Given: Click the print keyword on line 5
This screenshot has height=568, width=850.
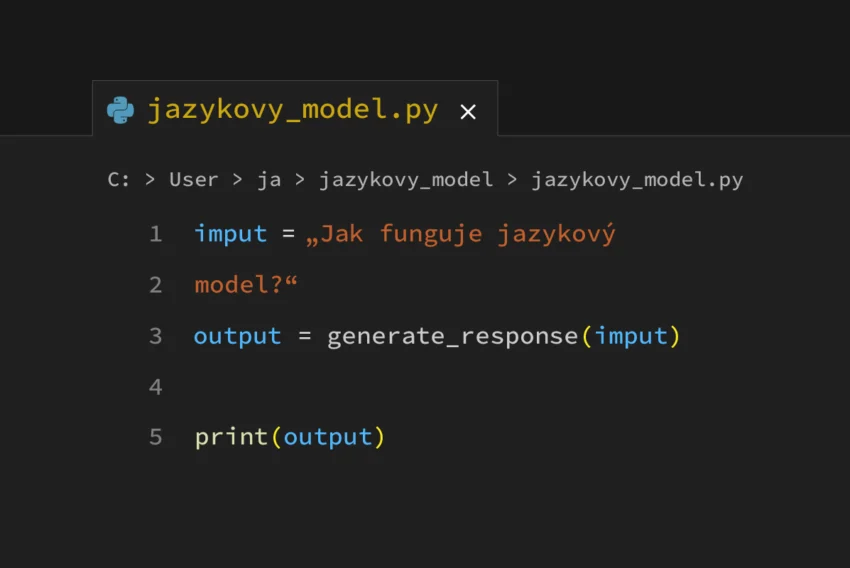Looking at the screenshot, I should tap(232, 437).
